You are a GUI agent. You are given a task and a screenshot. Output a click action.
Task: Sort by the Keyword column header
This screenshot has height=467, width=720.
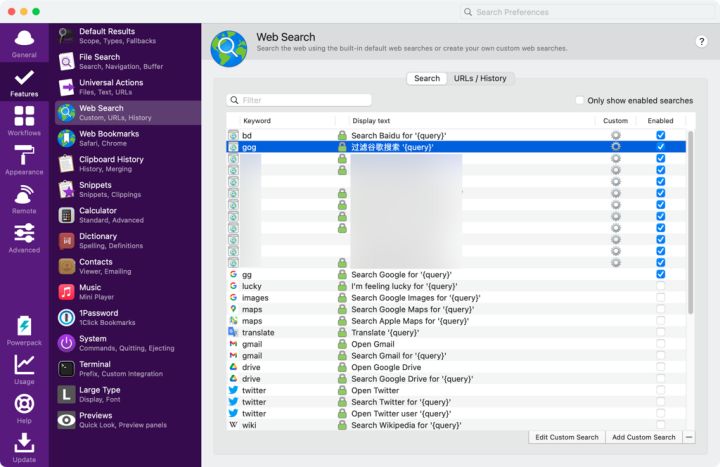[288, 121]
